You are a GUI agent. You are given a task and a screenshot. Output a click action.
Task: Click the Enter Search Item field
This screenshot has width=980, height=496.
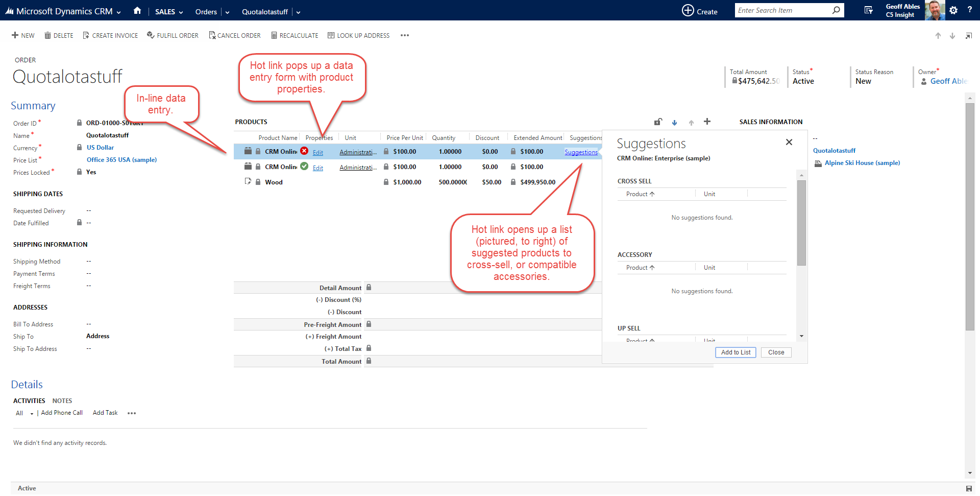pos(781,10)
